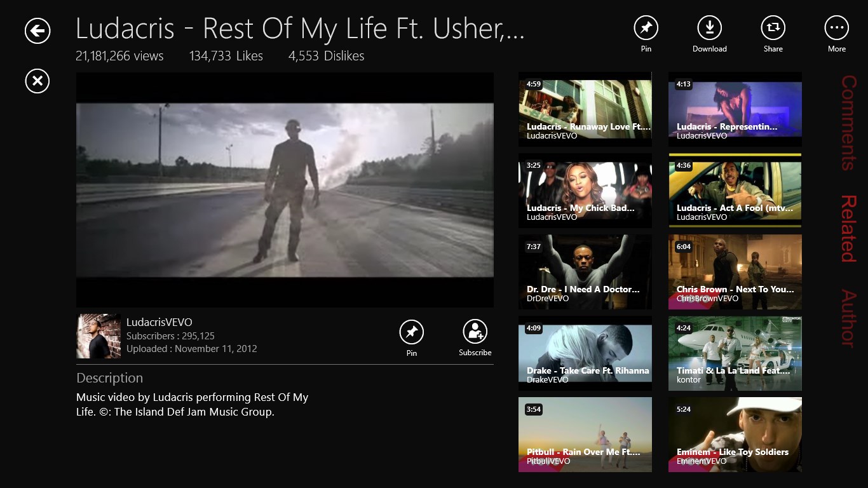Viewport: 868px width, 488px height.
Task: Switch to the Comments tab
Action: [848, 123]
